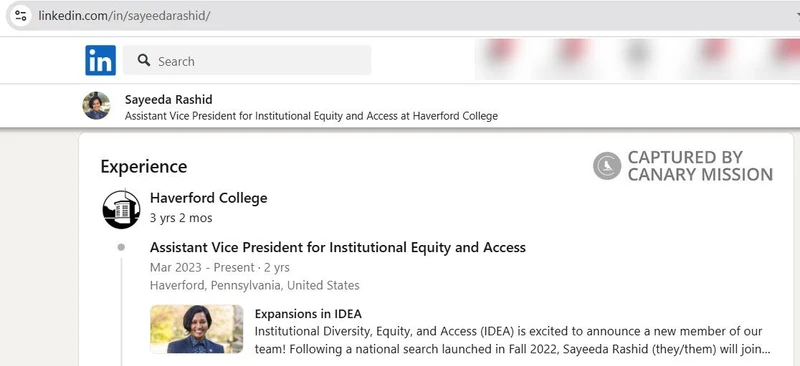Open the LinkedIn home logo

click(x=101, y=60)
